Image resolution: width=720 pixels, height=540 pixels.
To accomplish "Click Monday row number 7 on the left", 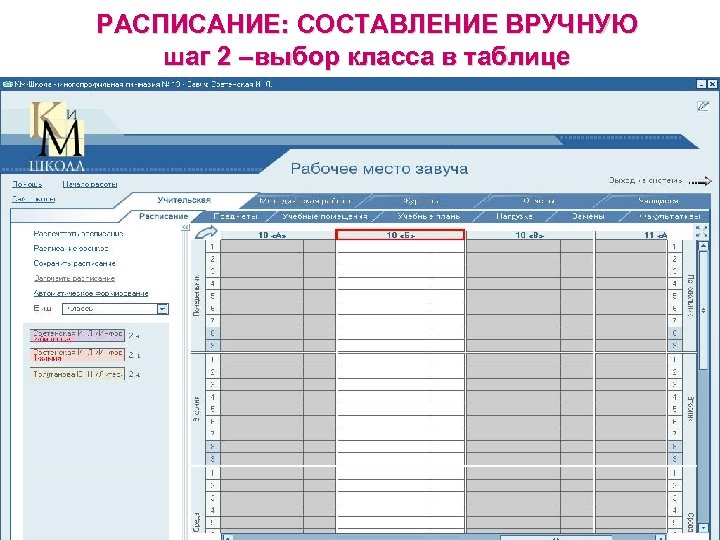I will click(213, 321).
